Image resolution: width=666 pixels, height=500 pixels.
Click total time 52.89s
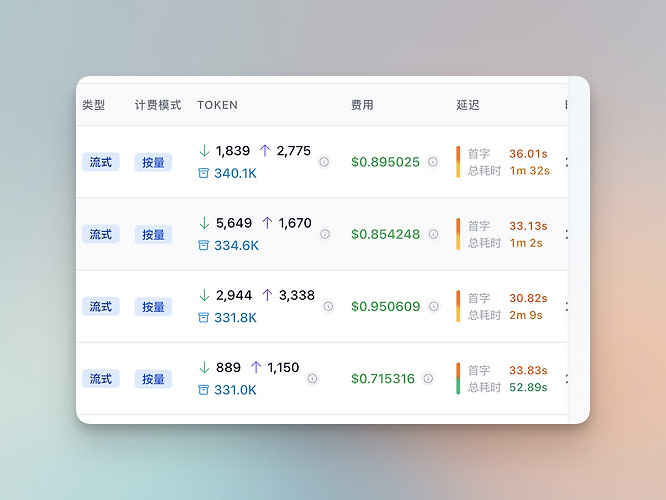tap(528, 387)
